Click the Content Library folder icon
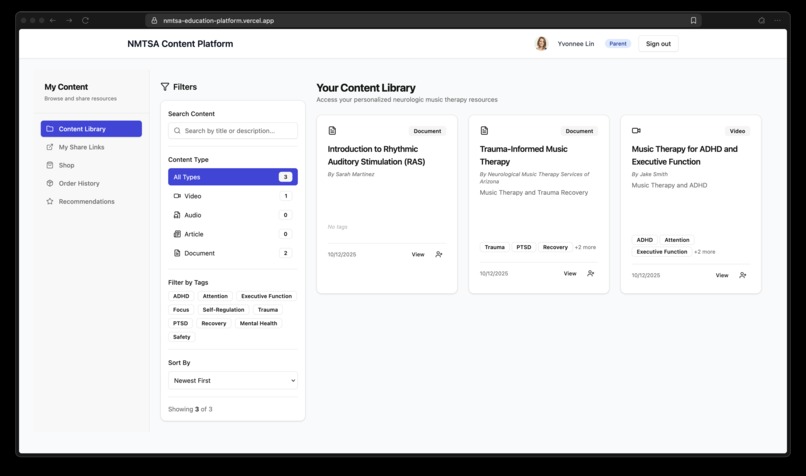The image size is (806, 476). (50, 129)
